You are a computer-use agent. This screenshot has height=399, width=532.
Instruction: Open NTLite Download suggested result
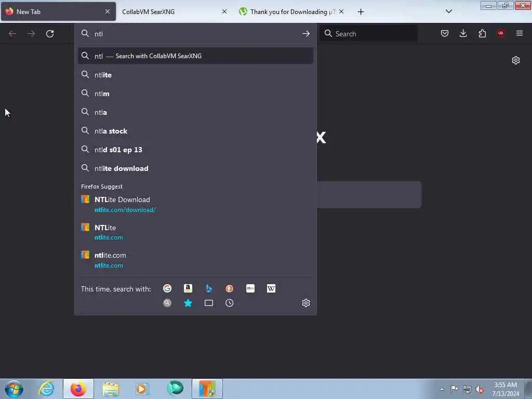click(x=195, y=204)
